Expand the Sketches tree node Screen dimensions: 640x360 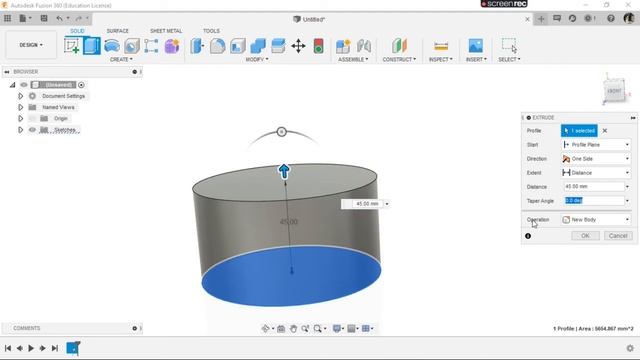tap(20, 130)
